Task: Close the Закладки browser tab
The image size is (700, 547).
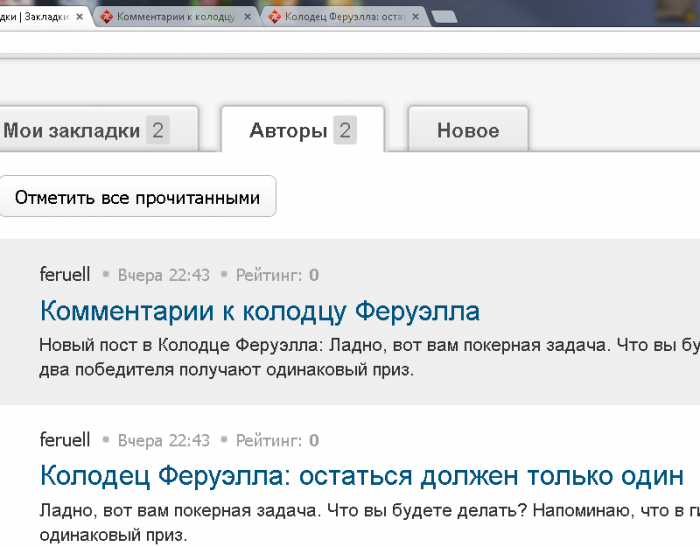Action: coord(79,17)
